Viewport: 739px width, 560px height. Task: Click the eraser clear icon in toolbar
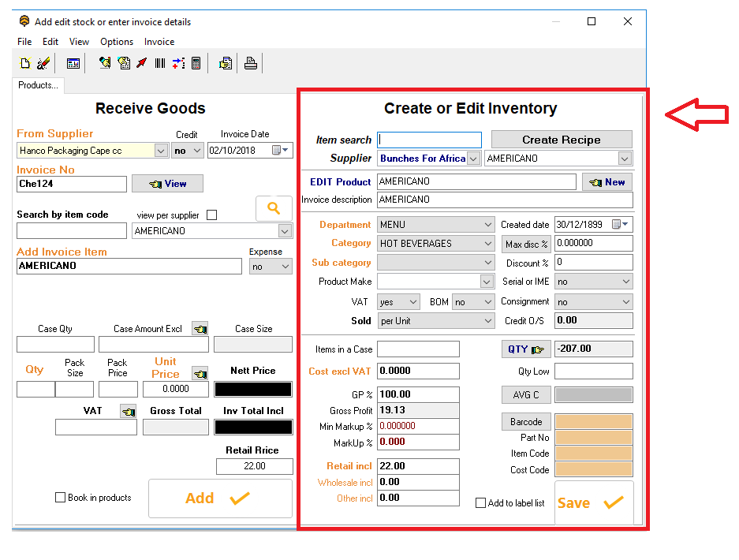pos(44,63)
